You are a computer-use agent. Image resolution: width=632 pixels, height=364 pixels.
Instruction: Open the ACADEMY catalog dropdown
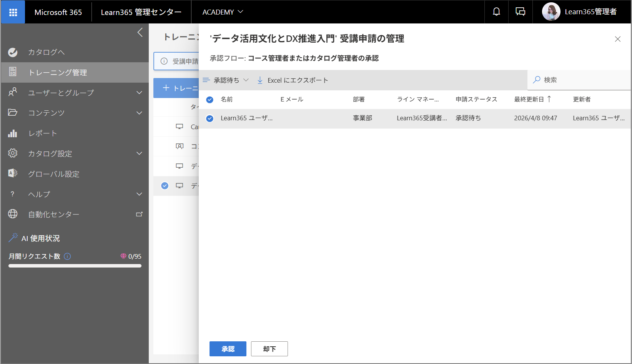223,12
